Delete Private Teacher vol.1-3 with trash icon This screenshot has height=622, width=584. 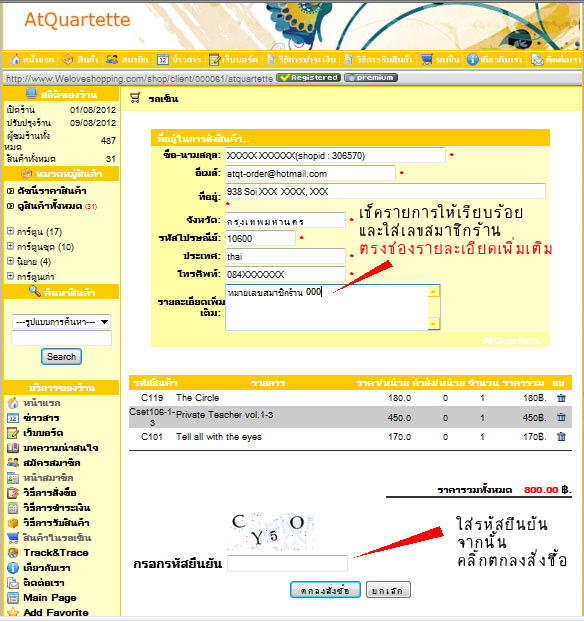click(x=561, y=417)
